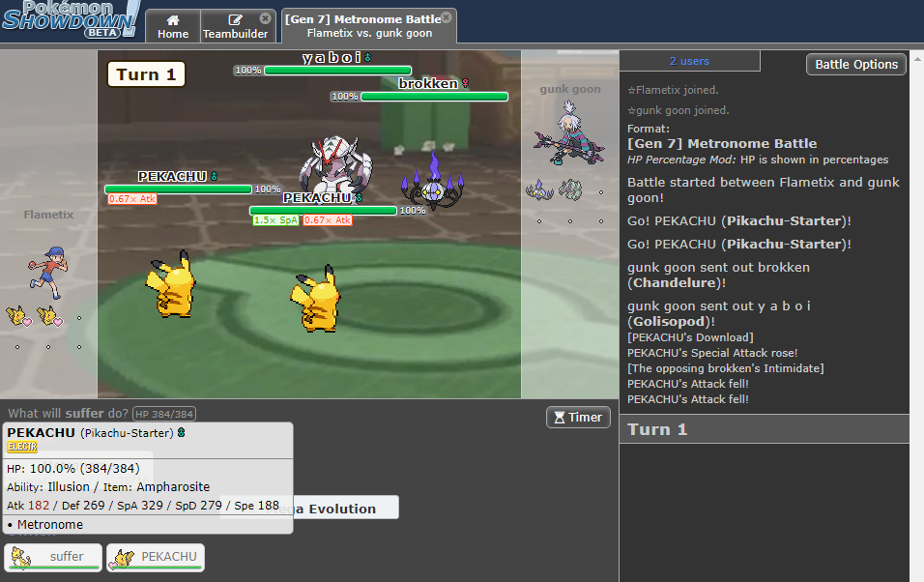Click "☆gunk goon joined." in the chat log
This screenshot has width=924, height=582.
coord(679,110)
